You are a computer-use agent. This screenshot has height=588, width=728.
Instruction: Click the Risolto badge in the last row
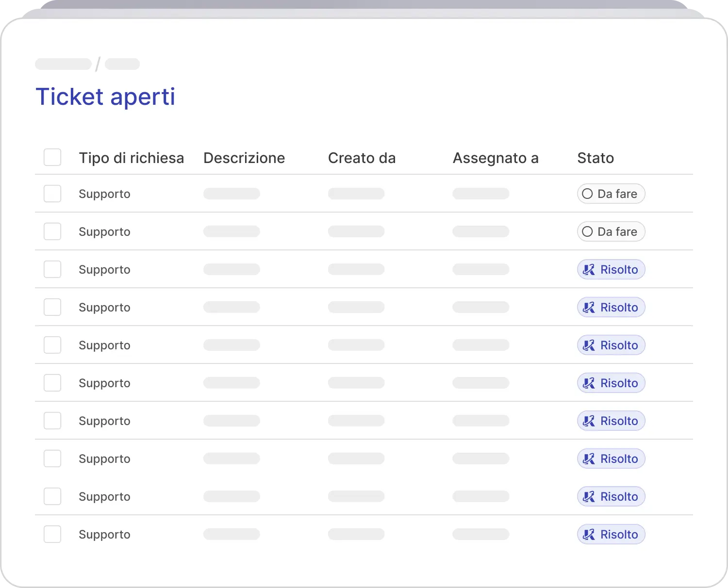pyautogui.click(x=611, y=534)
